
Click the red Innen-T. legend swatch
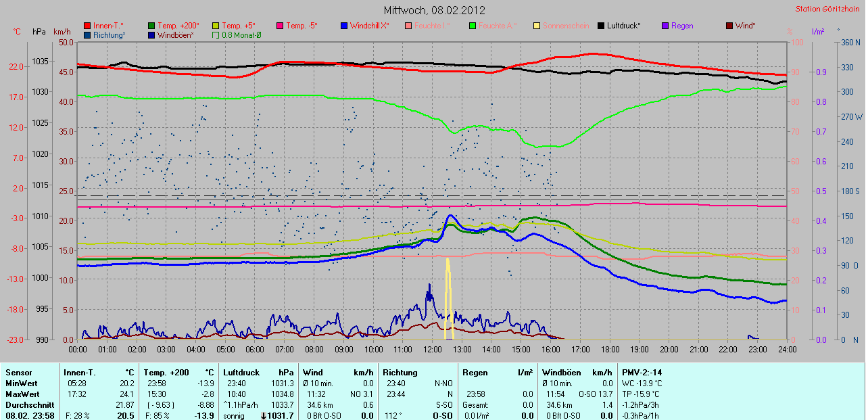tap(87, 26)
